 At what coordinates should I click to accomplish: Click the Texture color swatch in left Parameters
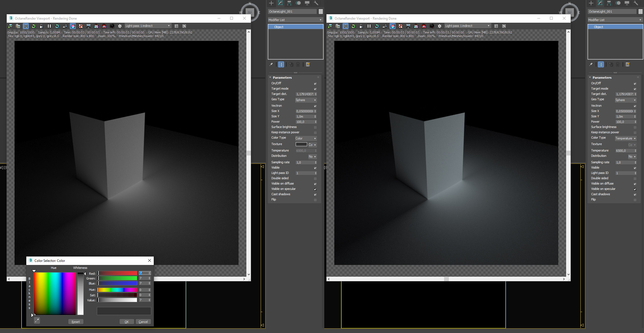click(x=301, y=144)
